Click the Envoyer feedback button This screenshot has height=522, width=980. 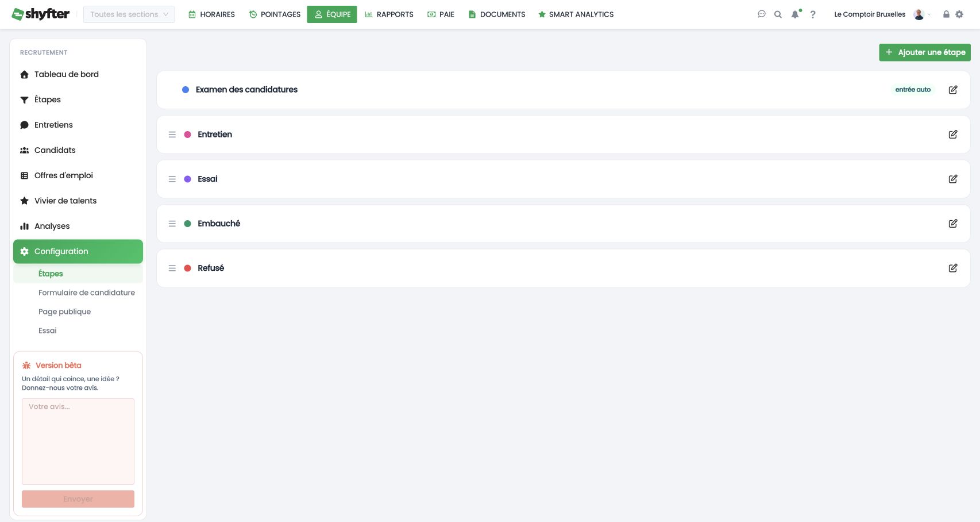coord(78,499)
